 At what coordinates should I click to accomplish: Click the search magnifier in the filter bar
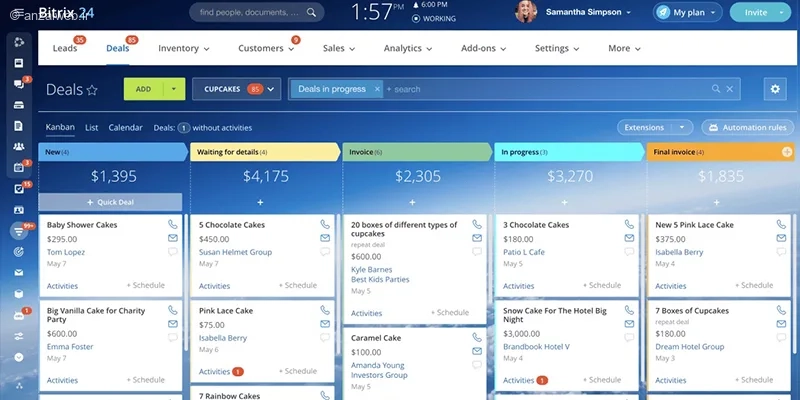tap(716, 89)
